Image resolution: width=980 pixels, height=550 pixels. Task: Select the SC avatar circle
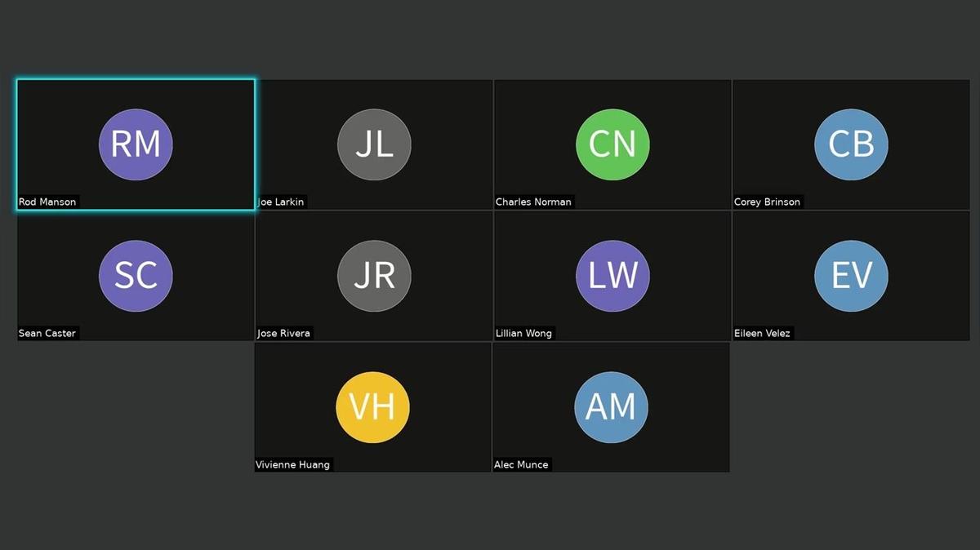pyautogui.click(x=136, y=276)
